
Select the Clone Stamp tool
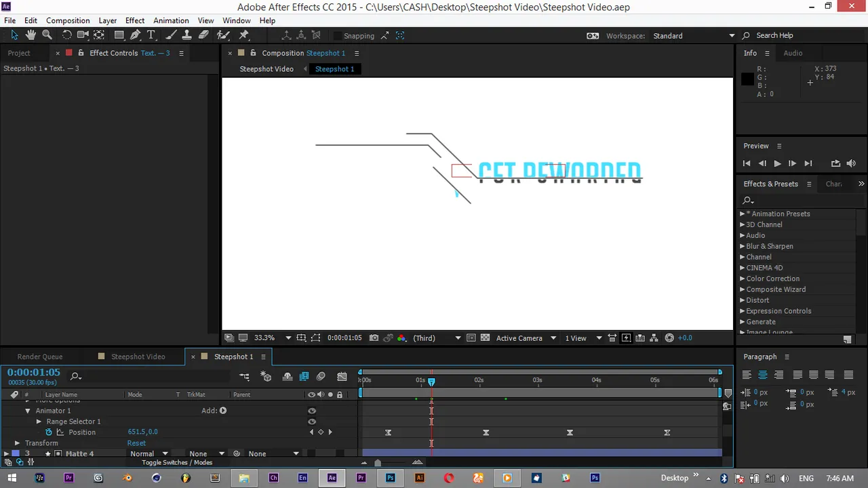coord(186,35)
